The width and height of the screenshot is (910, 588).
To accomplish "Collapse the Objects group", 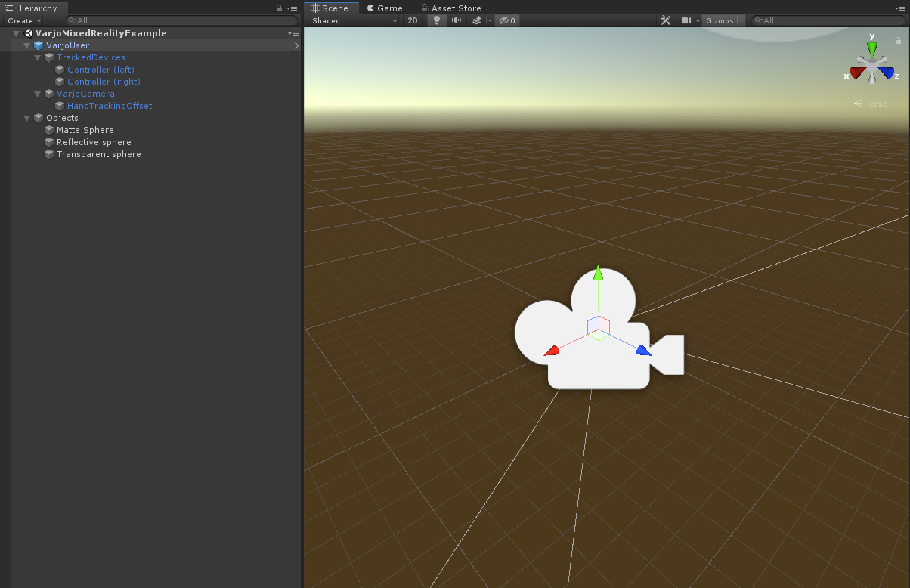I will (x=27, y=118).
